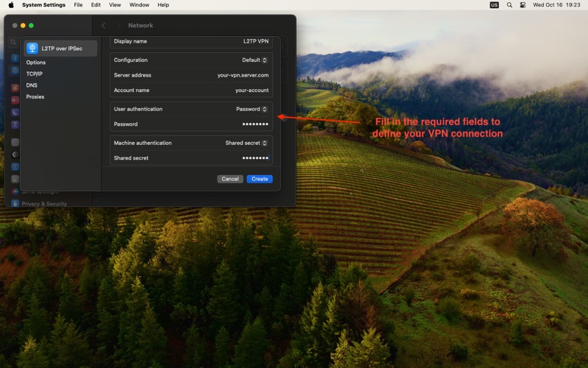Click the Network window title
This screenshot has width=588, height=368.
140,26
